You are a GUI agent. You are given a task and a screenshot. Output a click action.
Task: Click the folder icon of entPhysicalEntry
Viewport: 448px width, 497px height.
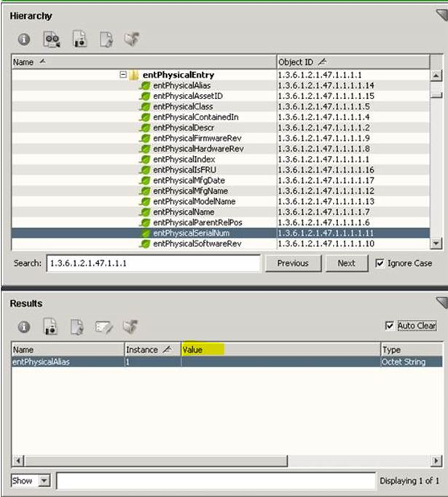[x=134, y=75]
